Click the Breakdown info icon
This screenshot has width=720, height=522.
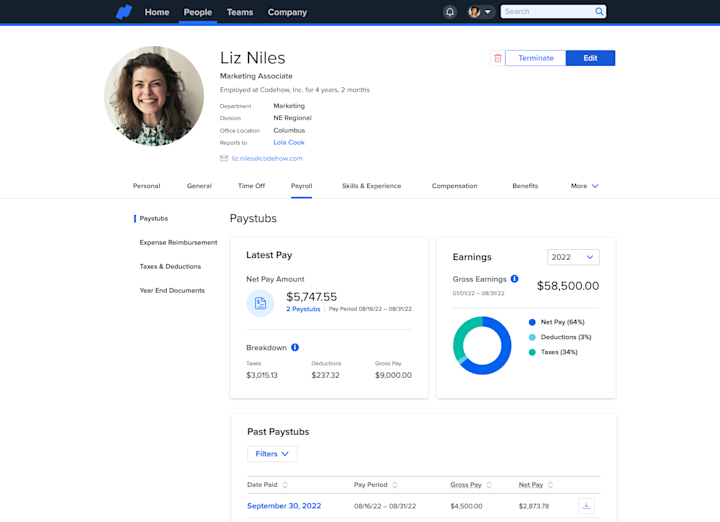[295, 348]
